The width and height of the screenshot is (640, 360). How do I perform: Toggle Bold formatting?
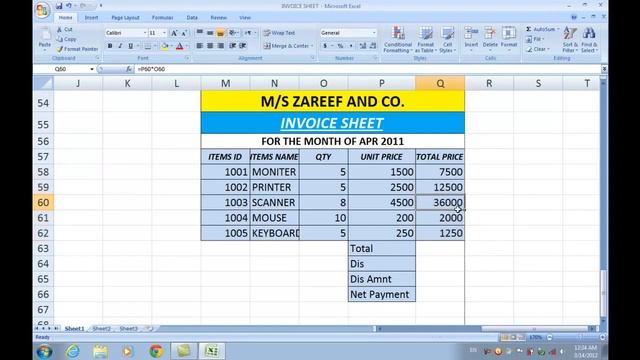(110, 46)
